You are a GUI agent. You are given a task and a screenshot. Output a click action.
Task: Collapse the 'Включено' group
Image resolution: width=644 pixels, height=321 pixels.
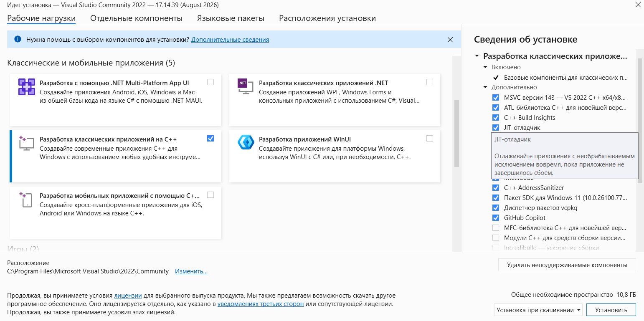click(485, 67)
